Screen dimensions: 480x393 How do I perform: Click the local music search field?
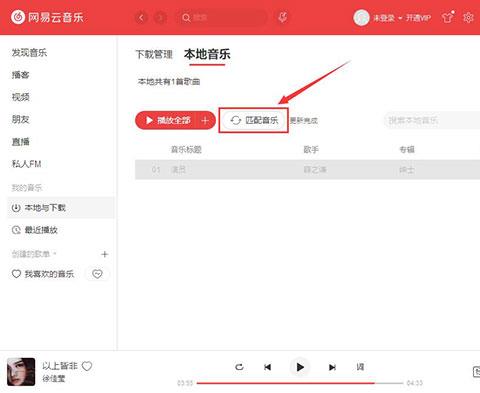pyautogui.click(x=432, y=120)
